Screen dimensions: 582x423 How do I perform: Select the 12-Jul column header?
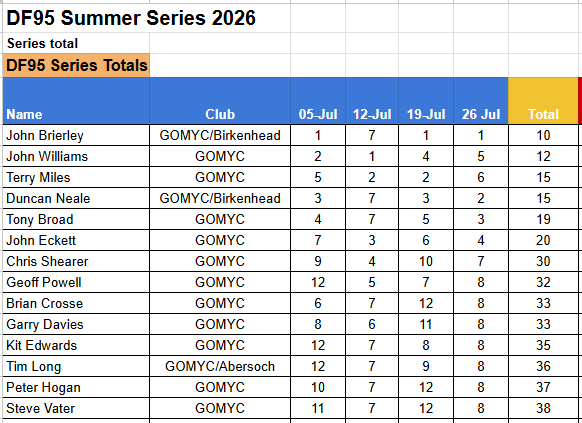coord(372,101)
